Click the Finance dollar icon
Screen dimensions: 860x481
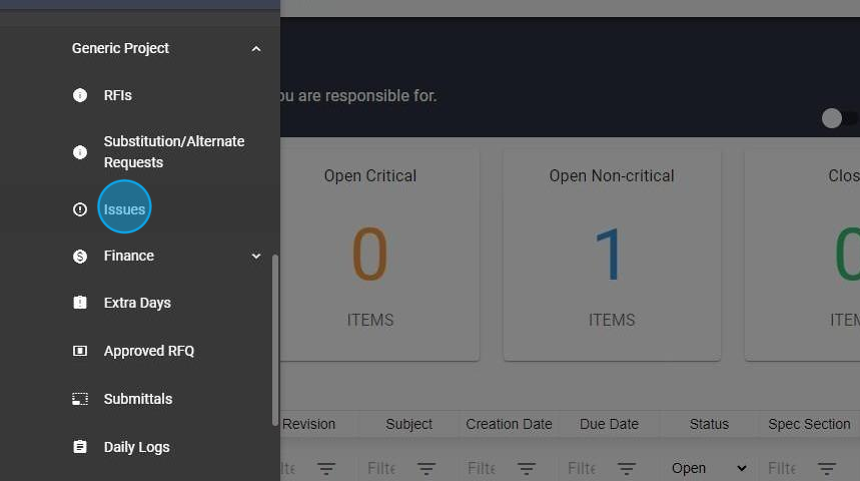pos(80,256)
